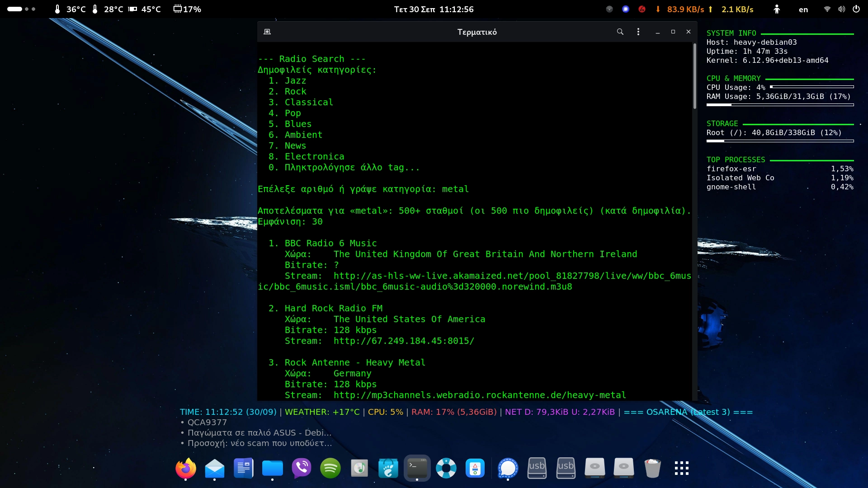This screenshot has width=868, height=488.
Task: Click the 'Παγώματα σε παλιό ASUS' news item
Action: coord(259,433)
